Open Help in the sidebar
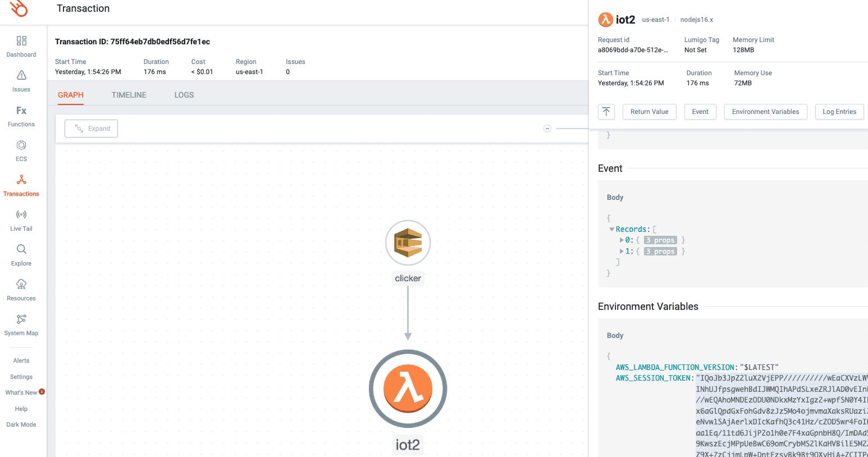Screen dimensions: 868x457 21,409
